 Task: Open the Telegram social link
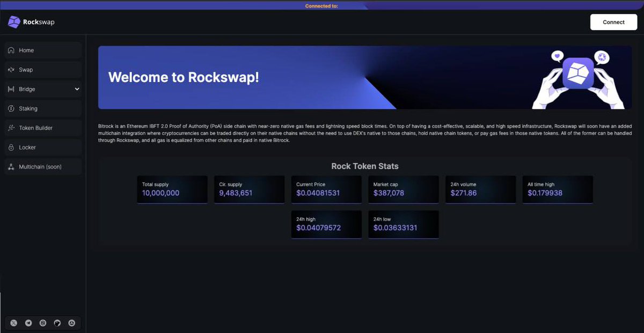(28, 323)
